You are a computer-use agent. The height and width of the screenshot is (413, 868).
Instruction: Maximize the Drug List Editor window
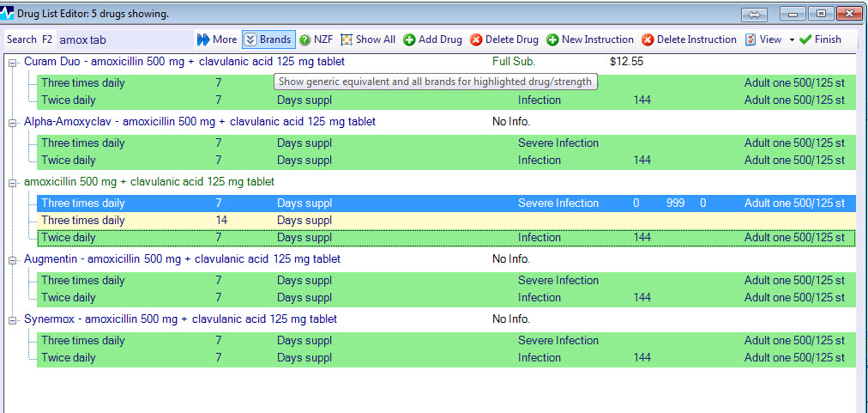[x=821, y=14]
